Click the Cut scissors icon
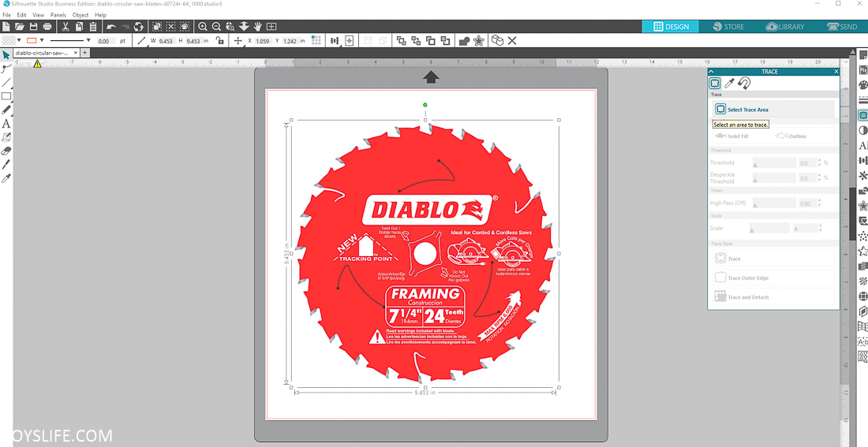 click(x=65, y=27)
